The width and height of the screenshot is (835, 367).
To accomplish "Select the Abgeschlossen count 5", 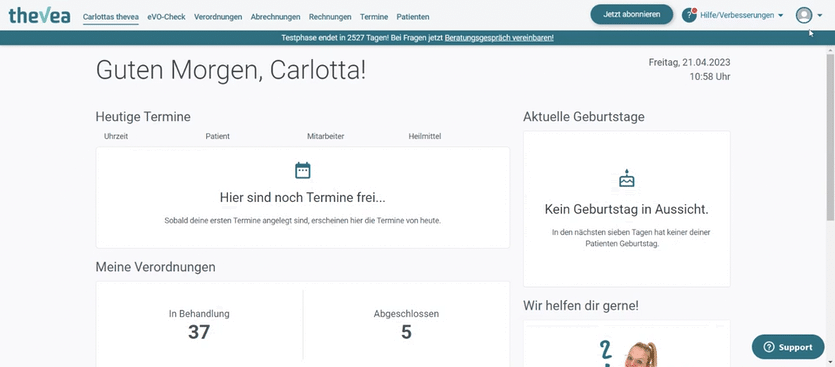I will click(x=406, y=332).
